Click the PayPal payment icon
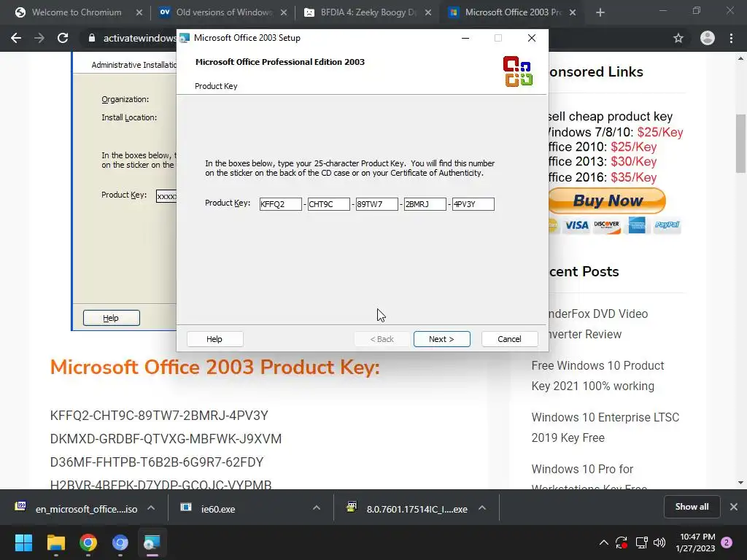The height and width of the screenshot is (560, 747). pos(667,225)
